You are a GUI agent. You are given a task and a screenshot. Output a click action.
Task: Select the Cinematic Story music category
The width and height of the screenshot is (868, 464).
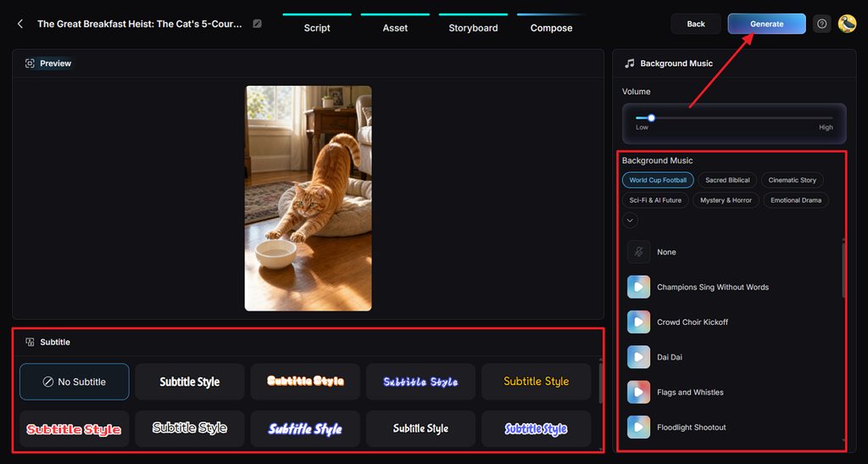793,180
